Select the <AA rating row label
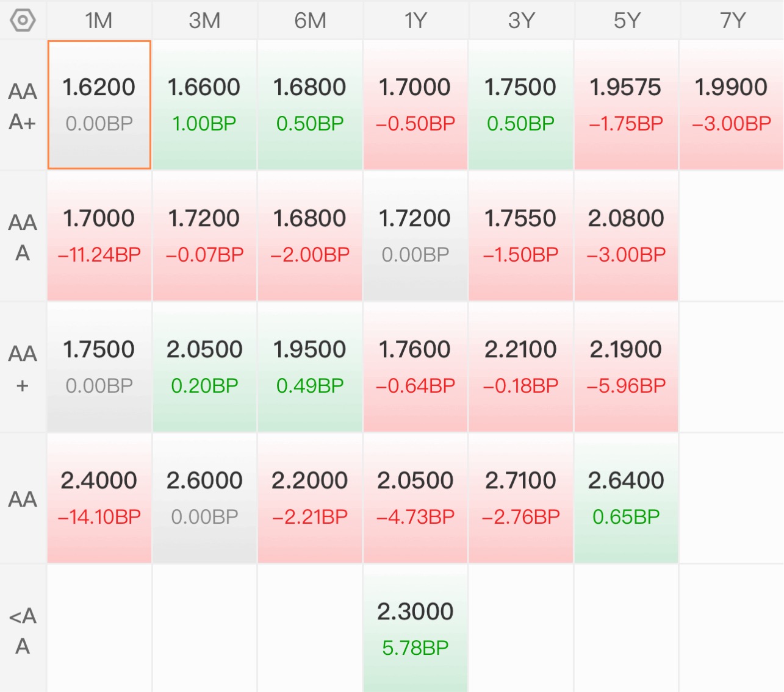The height and width of the screenshot is (692, 784). point(23,630)
